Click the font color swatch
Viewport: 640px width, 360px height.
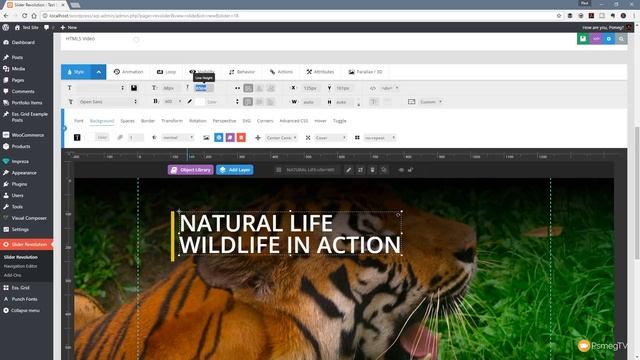[x=200, y=102]
